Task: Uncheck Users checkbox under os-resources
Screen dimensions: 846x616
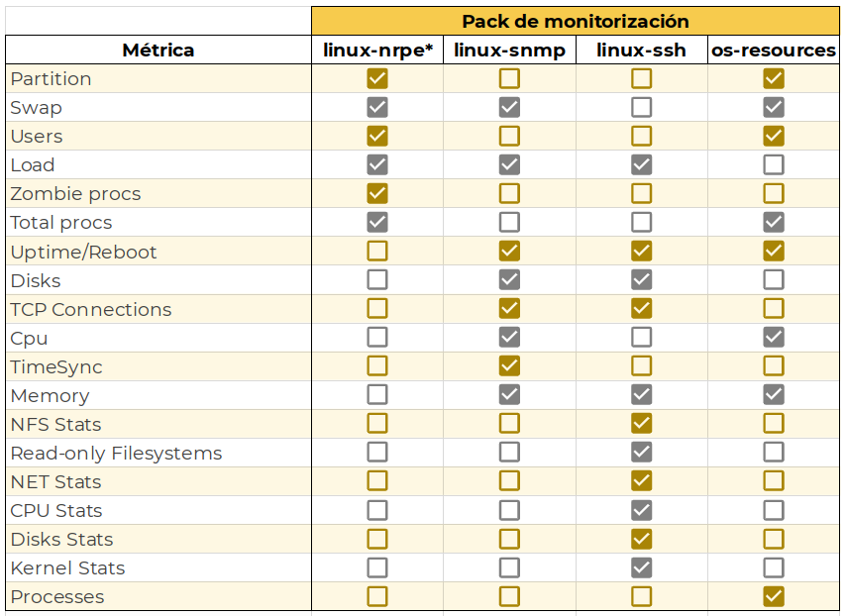Action: click(x=774, y=136)
